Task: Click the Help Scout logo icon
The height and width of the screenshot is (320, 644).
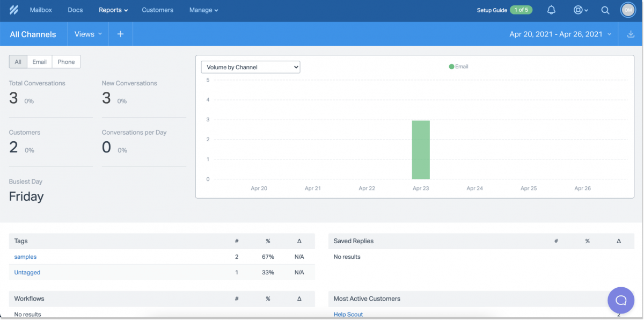Action: pos(13,10)
